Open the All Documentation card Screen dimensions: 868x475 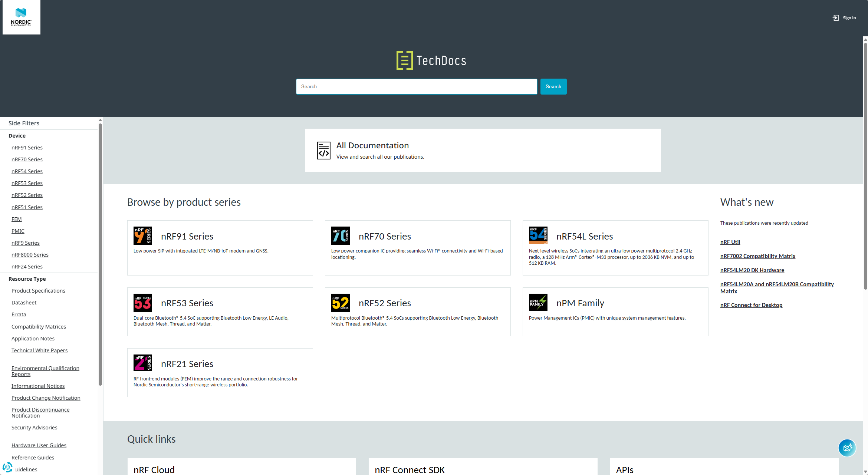tap(483, 150)
